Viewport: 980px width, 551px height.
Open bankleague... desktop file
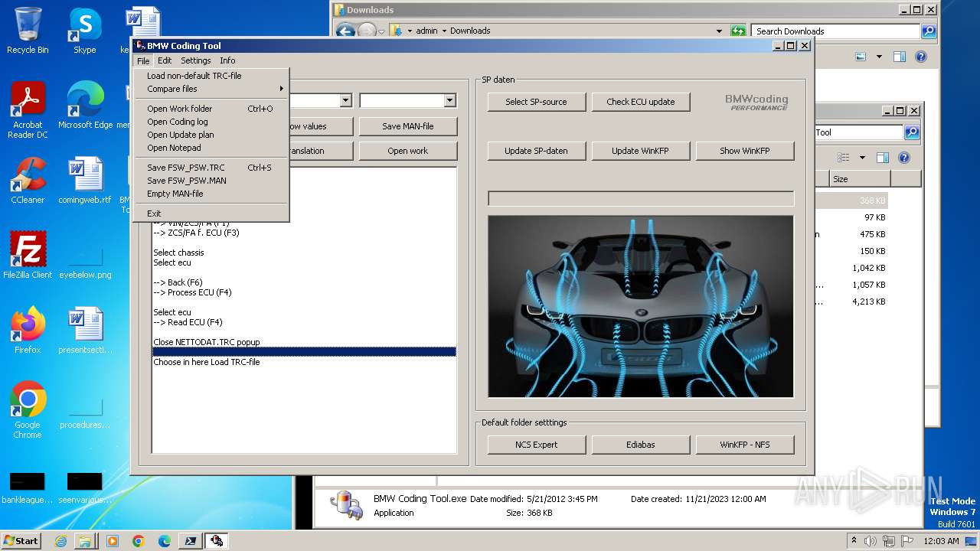[28, 488]
